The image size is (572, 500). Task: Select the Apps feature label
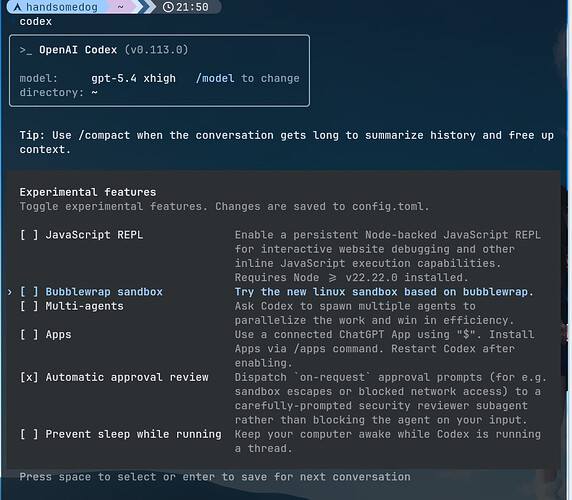click(x=58, y=334)
